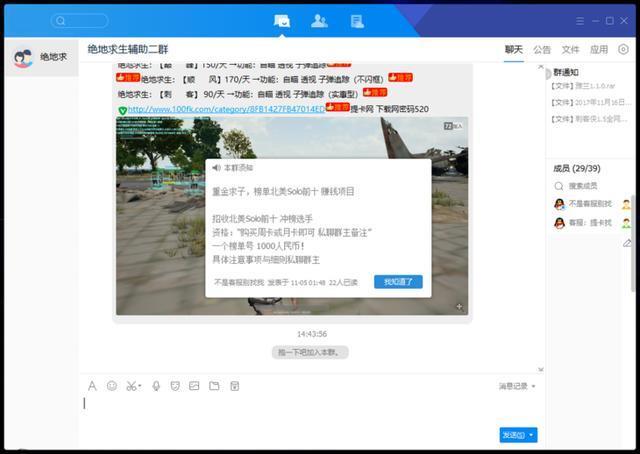Click the scroll-up arrow at chat top
This screenshot has height=454, width=640.
click(x=541, y=67)
